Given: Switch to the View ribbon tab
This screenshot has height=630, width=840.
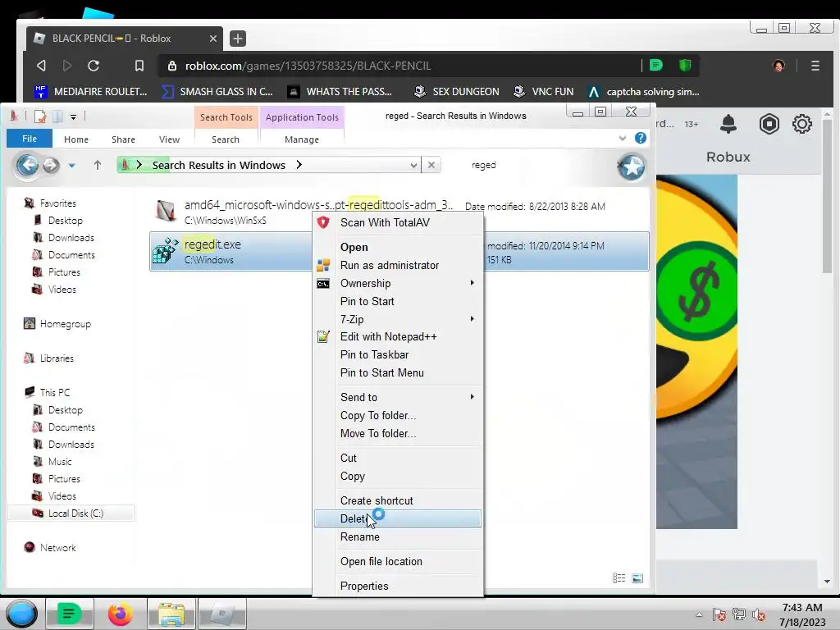Looking at the screenshot, I should coord(169,139).
